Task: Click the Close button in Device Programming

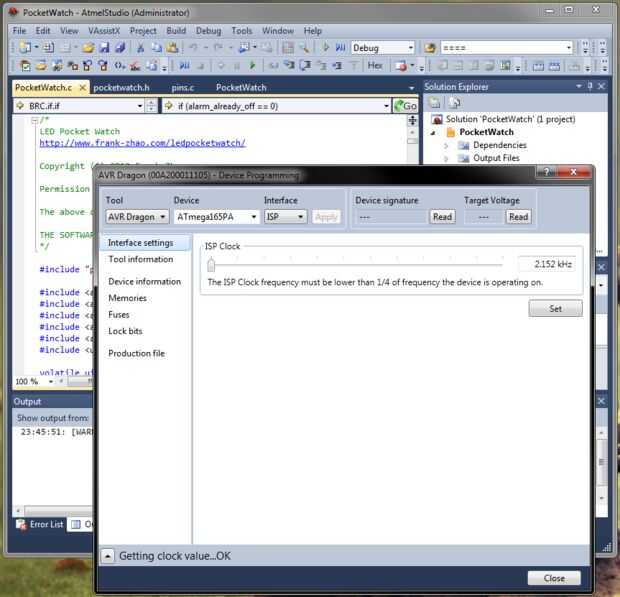Action: (x=554, y=578)
